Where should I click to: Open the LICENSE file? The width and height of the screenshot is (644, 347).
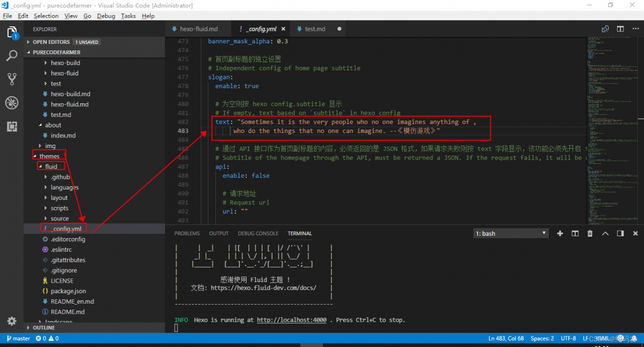[x=62, y=281]
